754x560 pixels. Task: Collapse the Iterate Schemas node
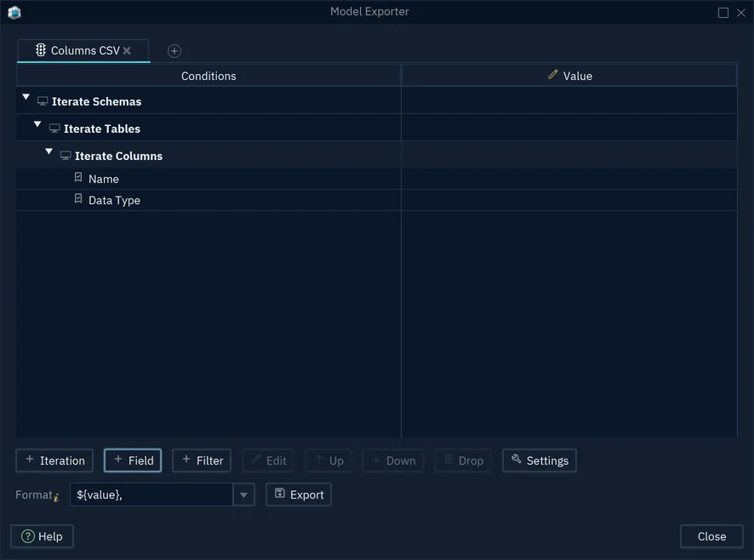click(x=26, y=97)
